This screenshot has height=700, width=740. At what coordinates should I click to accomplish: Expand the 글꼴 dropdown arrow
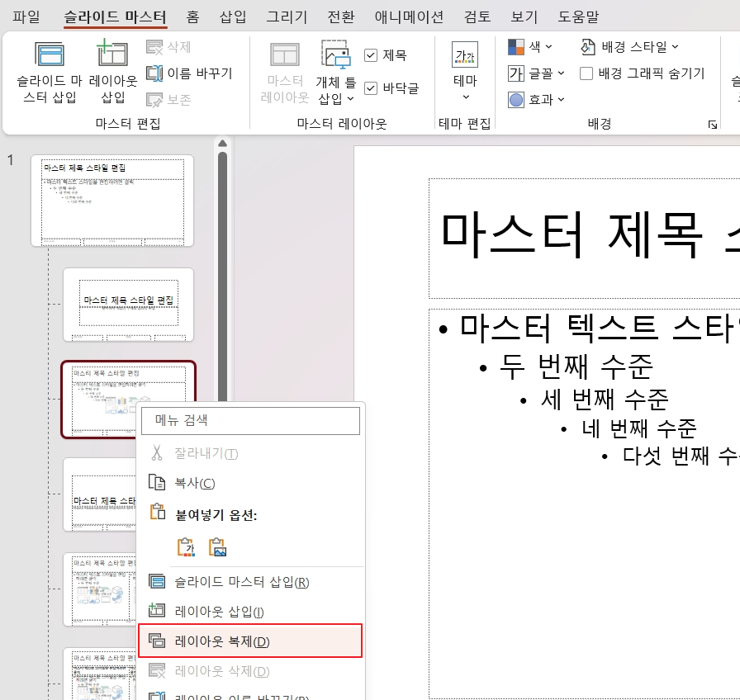(x=561, y=73)
